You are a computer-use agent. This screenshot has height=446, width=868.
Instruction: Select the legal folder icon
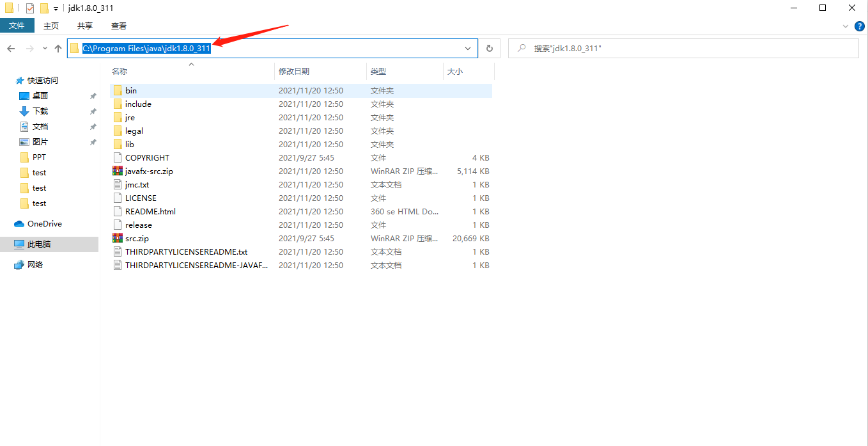click(x=118, y=131)
